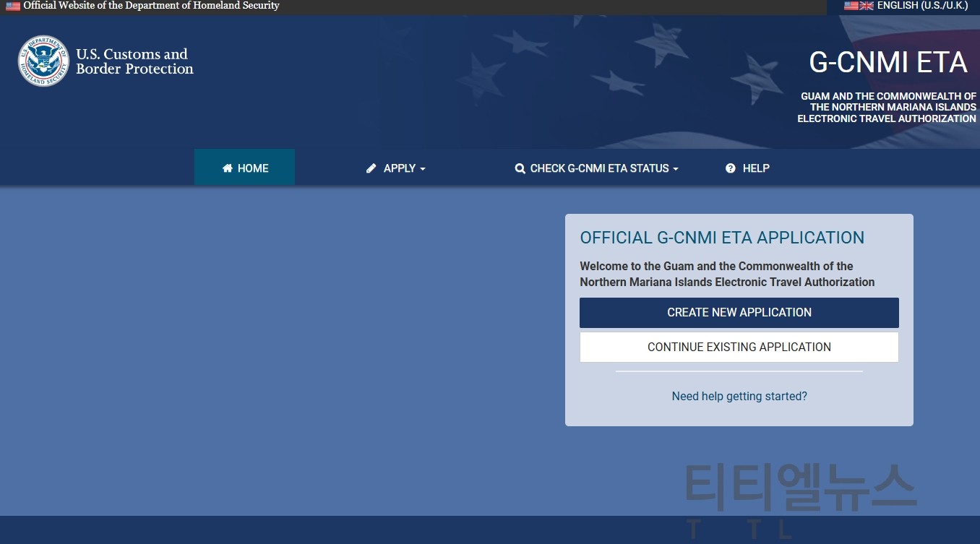Click the question mark icon beside HELP

click(731, 168)
